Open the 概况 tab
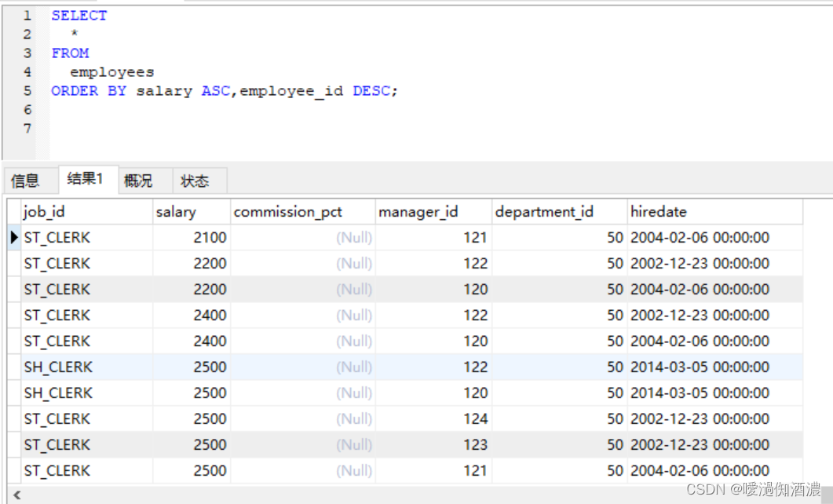This screenshot has width=833, height=504. (139, 180)
